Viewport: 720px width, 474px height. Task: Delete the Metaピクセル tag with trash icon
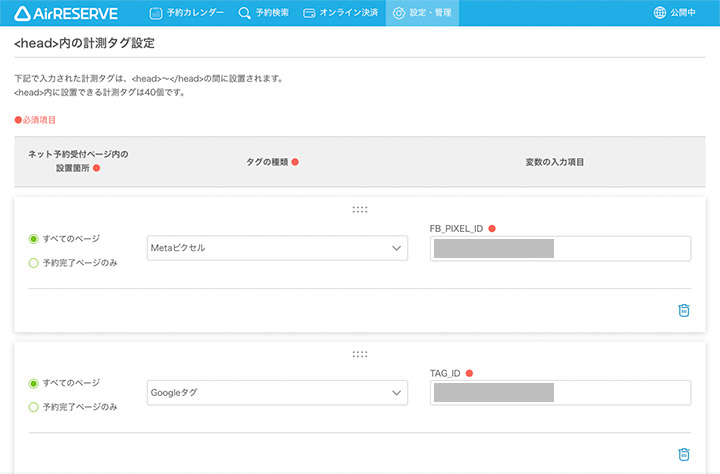coord(684,310)
